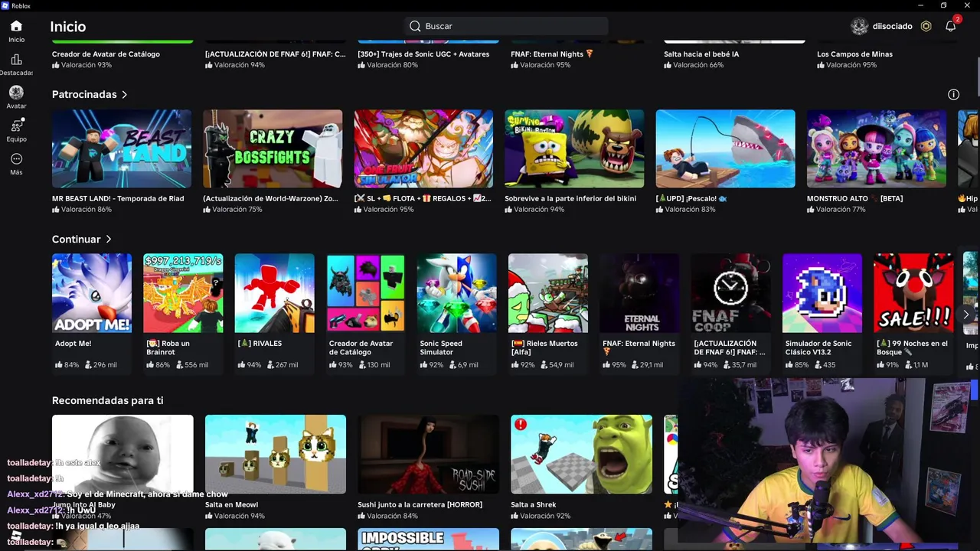Open the Recomendadas para ti heading
Image resolution: width=980 pixels, height=551 pixels.
(x=107, y=400)
